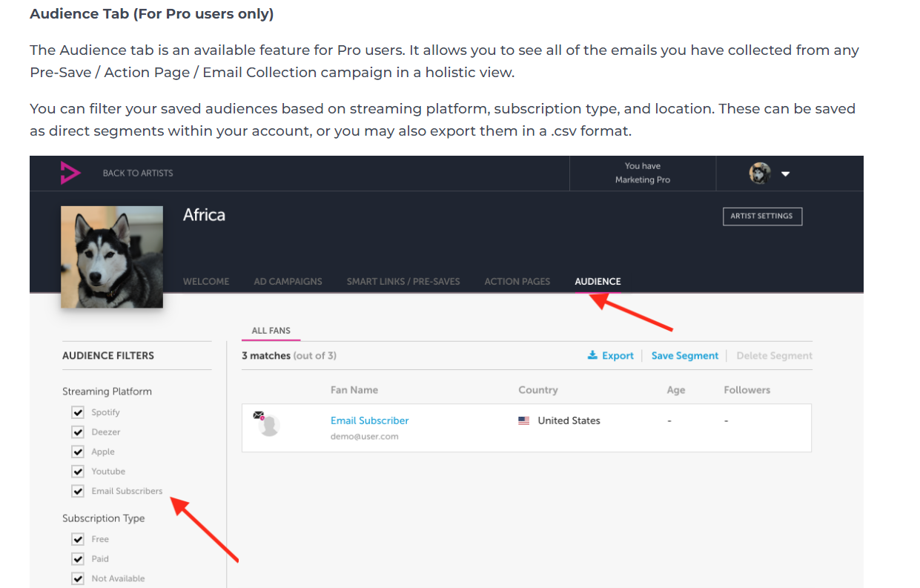
Task: Toggle the Youtube platform checkbox
Action: (78, 472)
